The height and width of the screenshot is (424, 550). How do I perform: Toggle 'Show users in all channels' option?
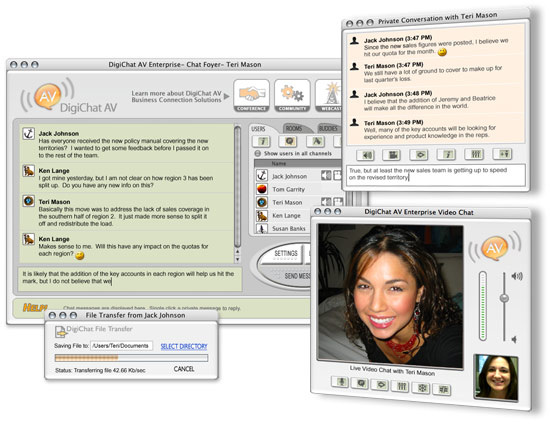257,153
